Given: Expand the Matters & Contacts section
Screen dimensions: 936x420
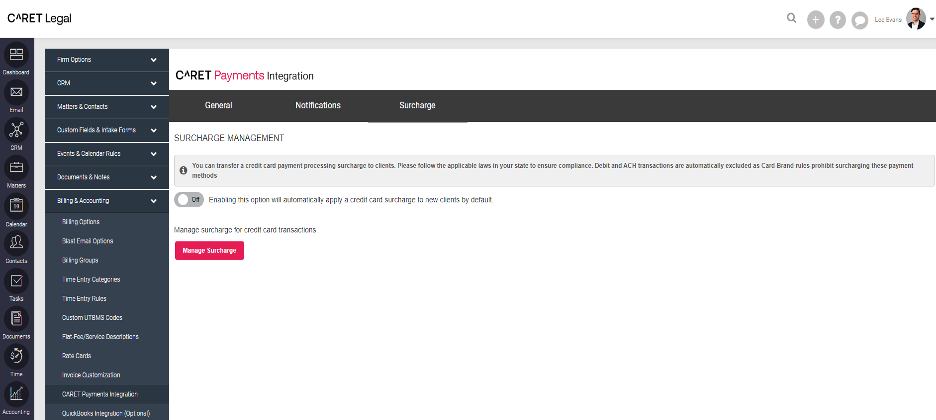Looking at the screenshot, I should (107, 107).
